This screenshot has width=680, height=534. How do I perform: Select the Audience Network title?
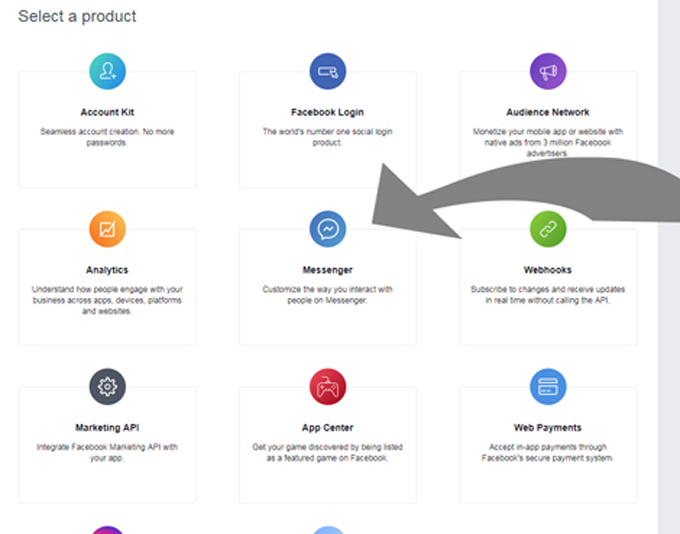548,112
